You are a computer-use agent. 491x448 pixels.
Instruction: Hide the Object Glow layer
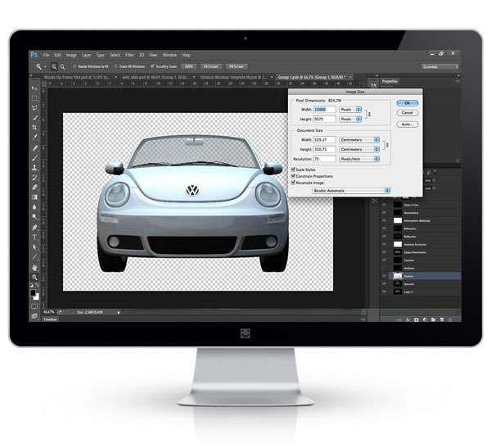click(x=385, y=205)
